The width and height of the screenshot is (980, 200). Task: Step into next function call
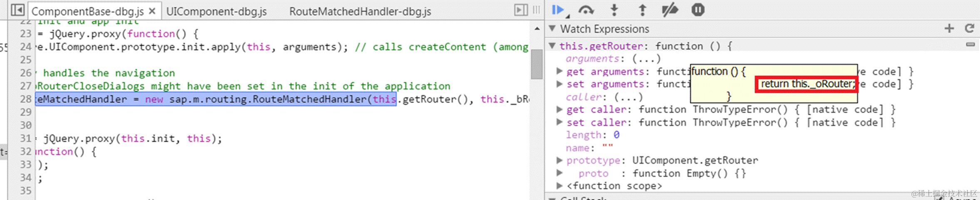[x=614, y=10]
